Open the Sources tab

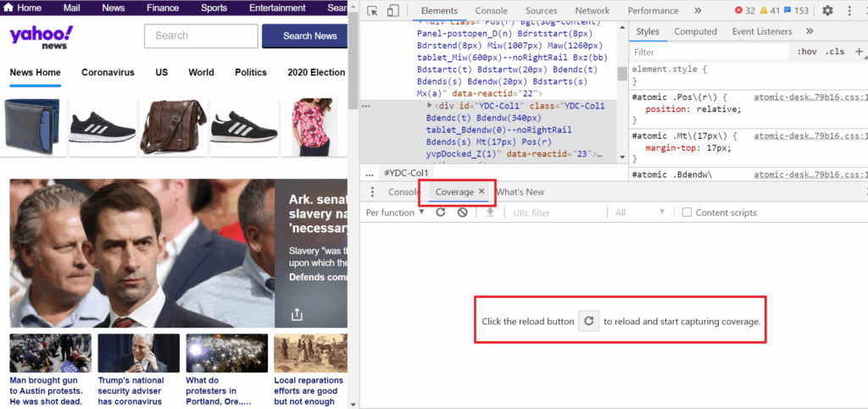click(541, 10)
